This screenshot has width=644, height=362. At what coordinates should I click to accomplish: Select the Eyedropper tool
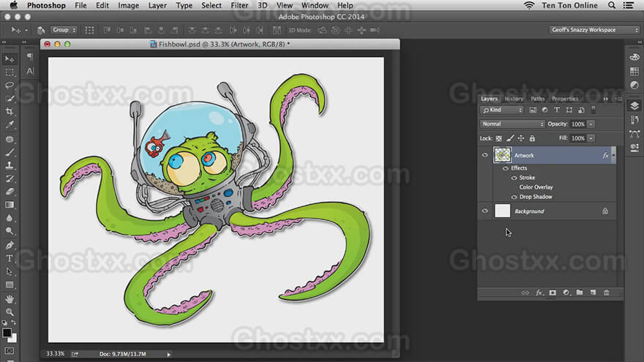pyautogui.click(x=9, y=125)
